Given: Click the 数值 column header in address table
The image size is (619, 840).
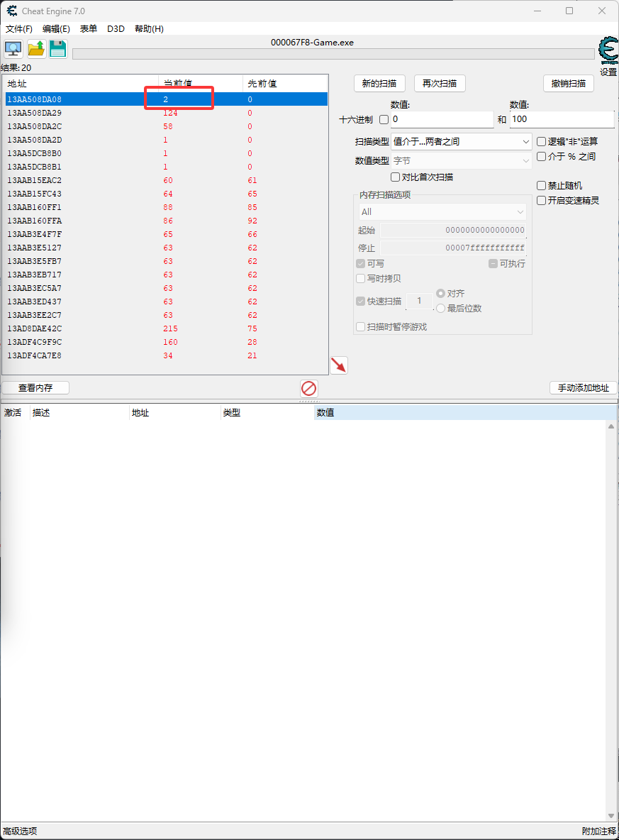Looking at the screenshot, I should coord(465,412).
